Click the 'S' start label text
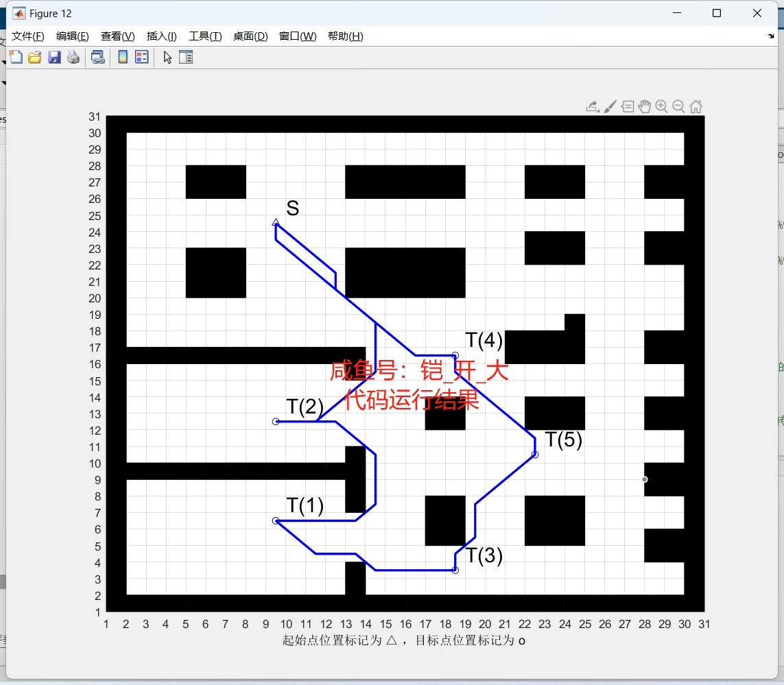The image size is (784, 685). click(293, 208)
